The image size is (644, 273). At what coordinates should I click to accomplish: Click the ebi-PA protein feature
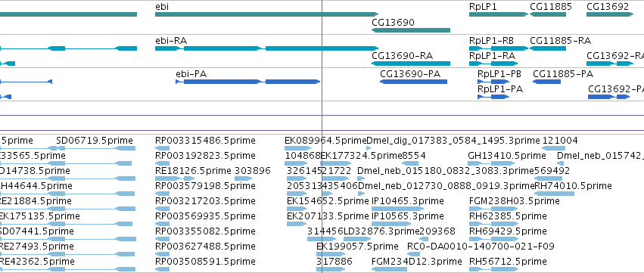pyautogui.click(x=247, y=82)
